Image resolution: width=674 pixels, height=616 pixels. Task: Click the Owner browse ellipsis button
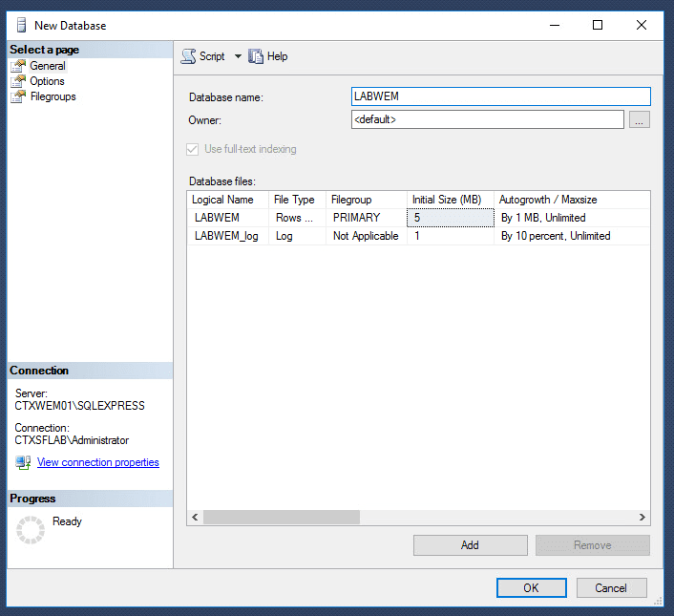pyautogui.click(x=640, y=119)
